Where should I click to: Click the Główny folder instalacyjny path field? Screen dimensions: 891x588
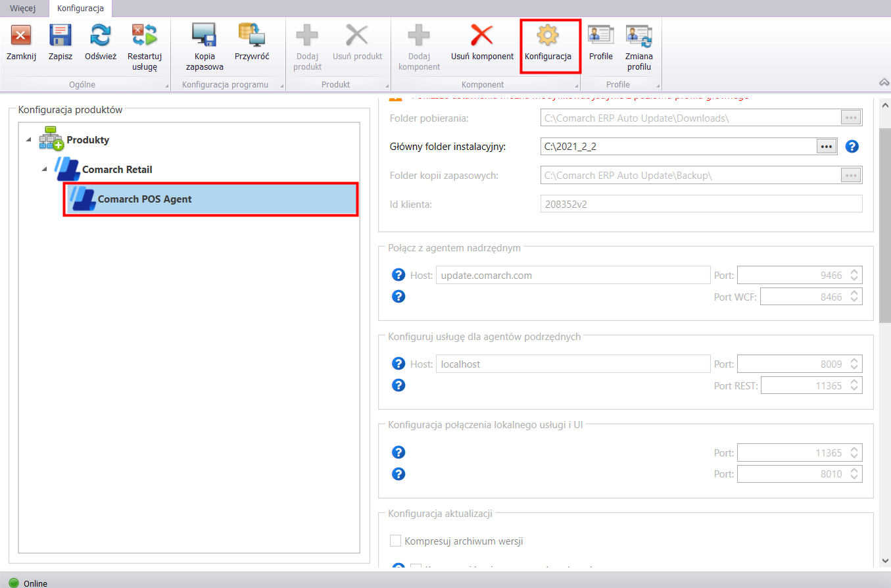pos(679,146)
